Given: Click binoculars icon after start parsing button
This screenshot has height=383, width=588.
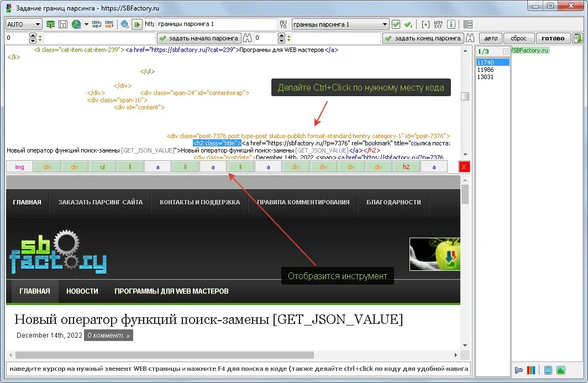Looking at the screenshot, I should [247, 38].
